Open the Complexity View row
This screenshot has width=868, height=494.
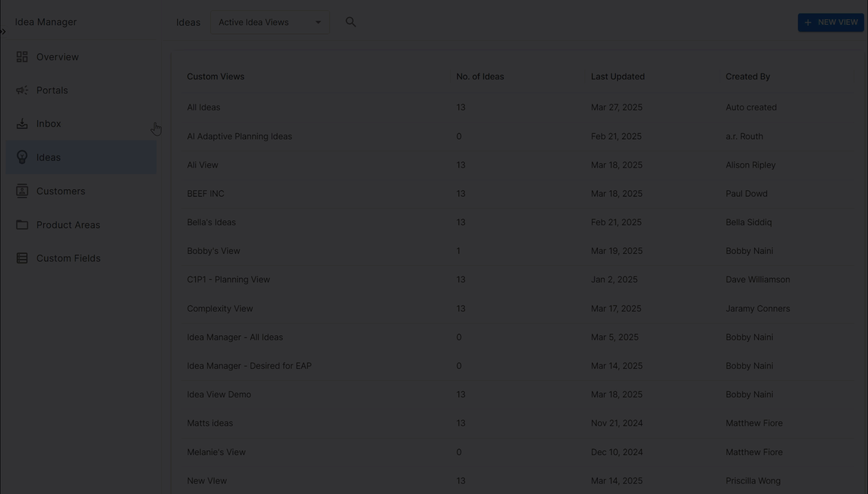pos(220,308)
